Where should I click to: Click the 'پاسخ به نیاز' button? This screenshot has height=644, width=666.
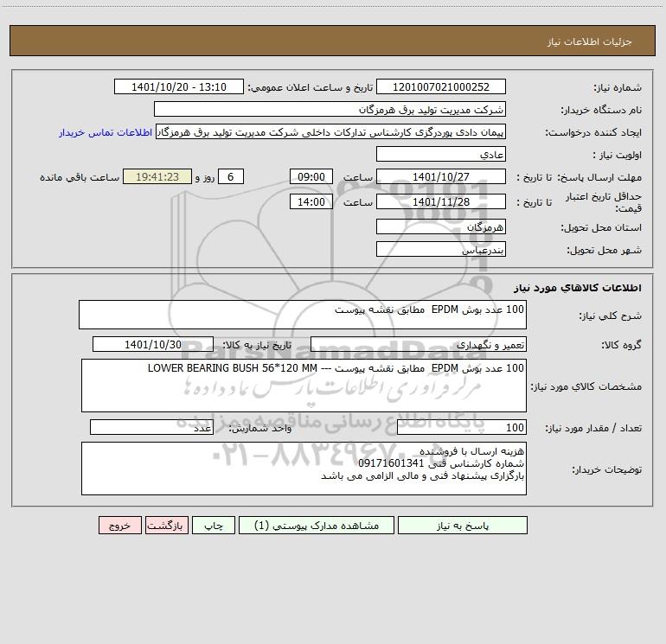click(463, 526)
